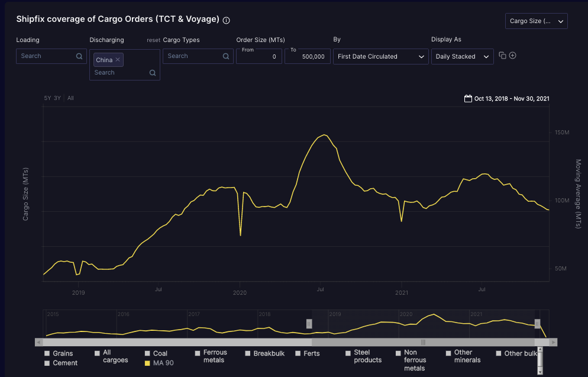Screen dimensions: 588x377
Task: Click the search magnifier in the Discharging field
Action: click(152, 72)
